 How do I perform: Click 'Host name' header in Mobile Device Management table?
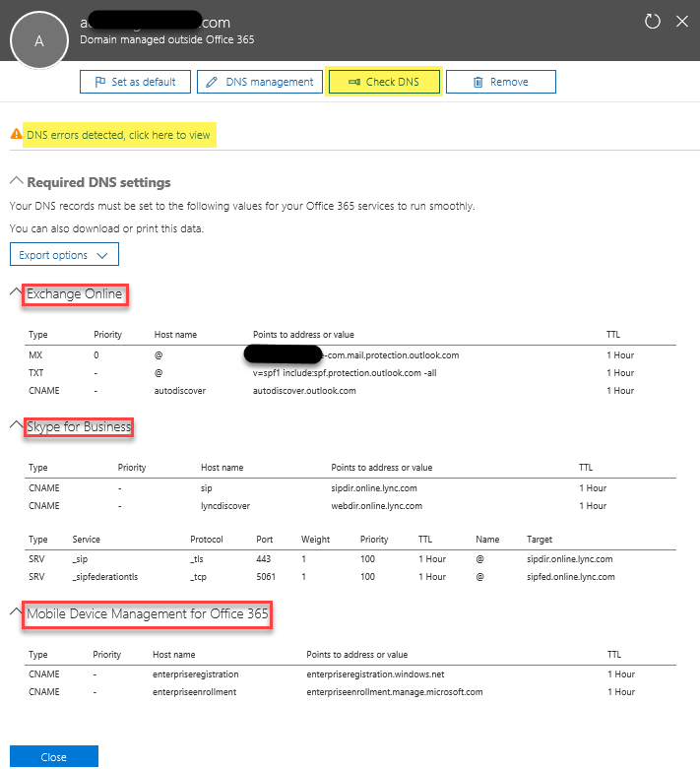pyautogui.click(x=173, y=655)
